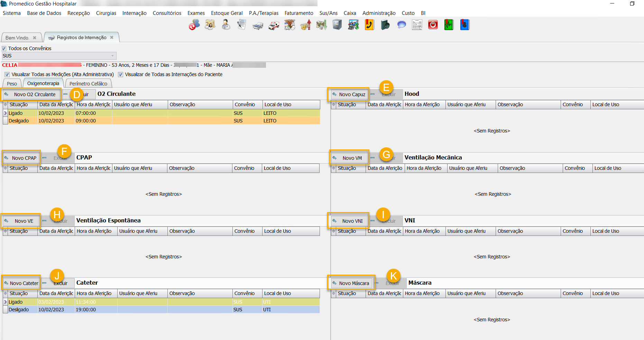Screen dimensions: 644x340
Task: Uncheck Todos os Convênios checkbox
Action: coord(4,49)
